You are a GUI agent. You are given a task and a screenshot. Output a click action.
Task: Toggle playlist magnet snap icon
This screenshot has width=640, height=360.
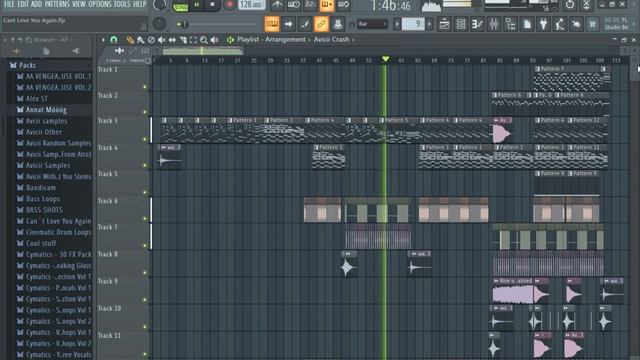114,40
